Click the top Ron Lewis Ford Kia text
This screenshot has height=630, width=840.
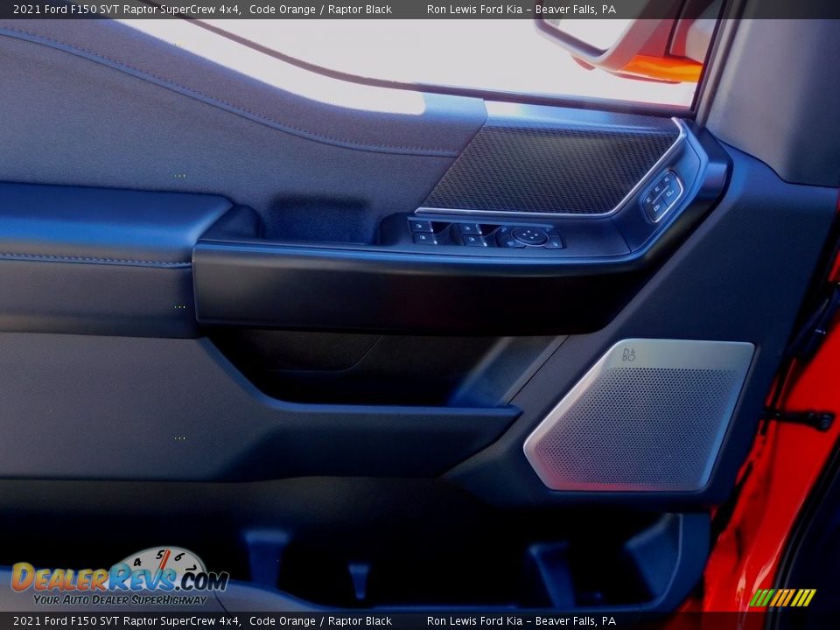tap(521, 9)
